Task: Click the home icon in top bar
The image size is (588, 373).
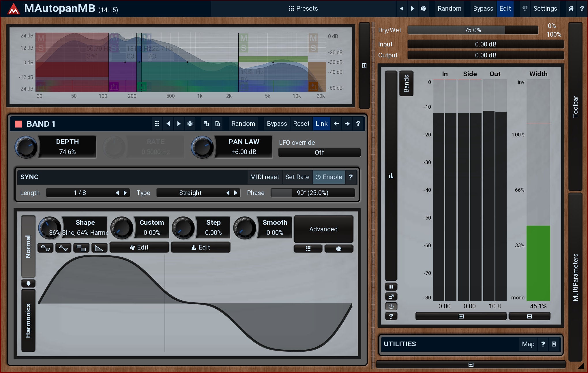Action: [x=571, y=9]
